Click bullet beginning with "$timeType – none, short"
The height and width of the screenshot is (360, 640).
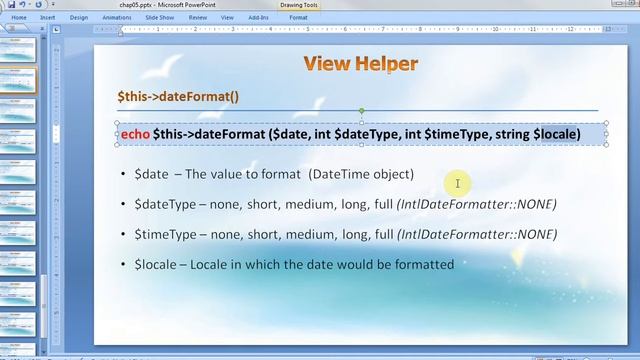point(346,234)
